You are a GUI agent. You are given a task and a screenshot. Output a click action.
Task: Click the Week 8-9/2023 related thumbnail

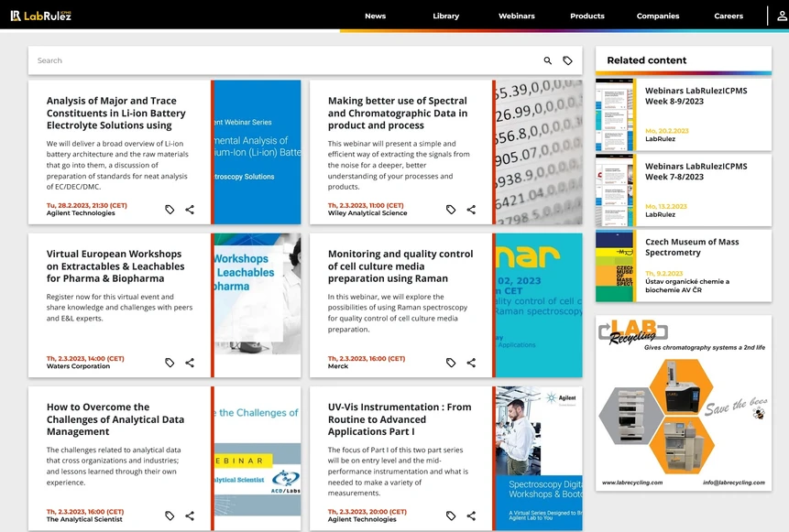pyautogui.click(x=614, y=114)
